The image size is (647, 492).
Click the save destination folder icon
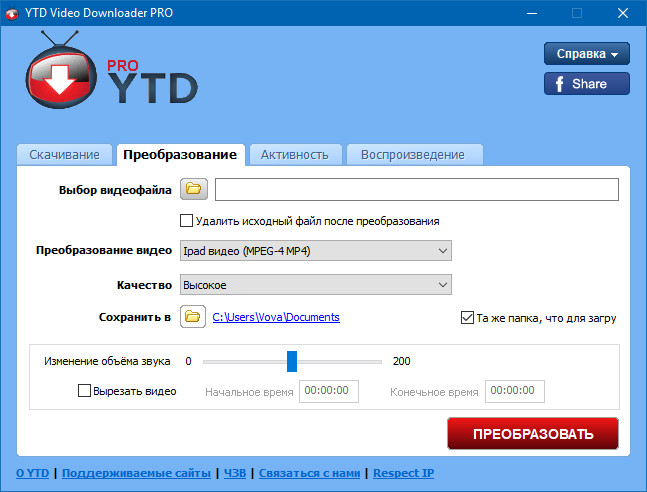(x=192, y=317)
